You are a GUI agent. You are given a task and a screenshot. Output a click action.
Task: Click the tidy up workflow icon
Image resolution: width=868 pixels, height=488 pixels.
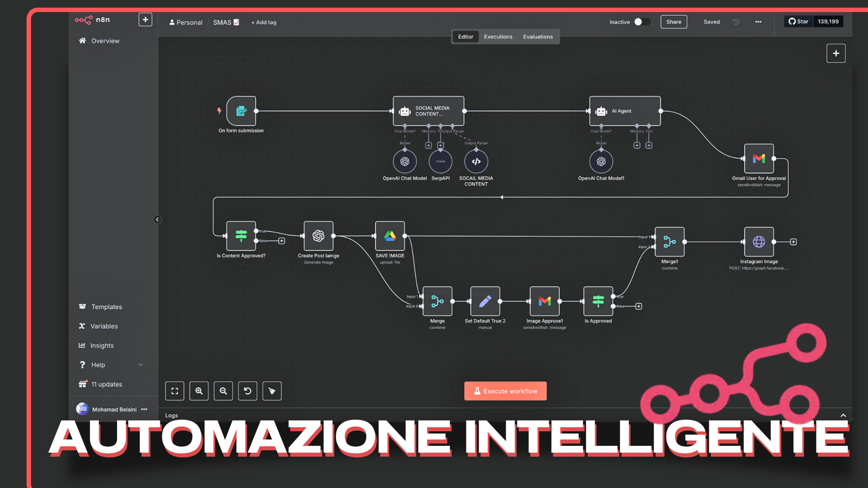(x=272, y=391)
